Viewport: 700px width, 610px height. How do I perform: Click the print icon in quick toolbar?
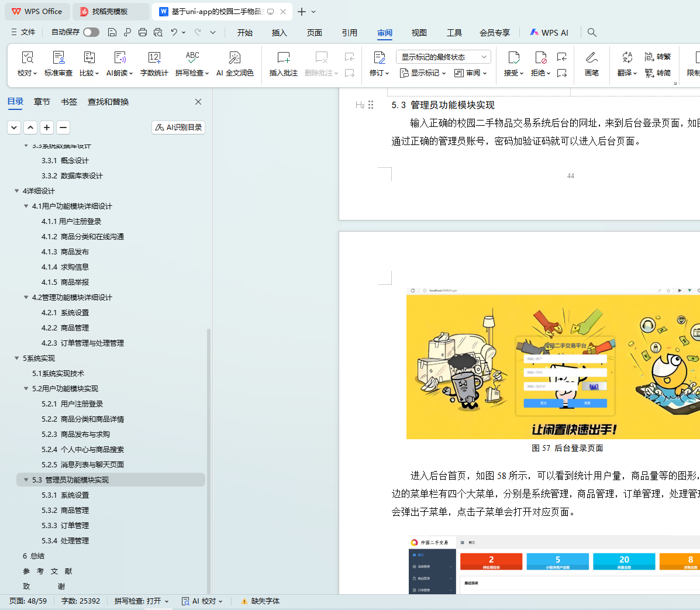click(143, 32)
